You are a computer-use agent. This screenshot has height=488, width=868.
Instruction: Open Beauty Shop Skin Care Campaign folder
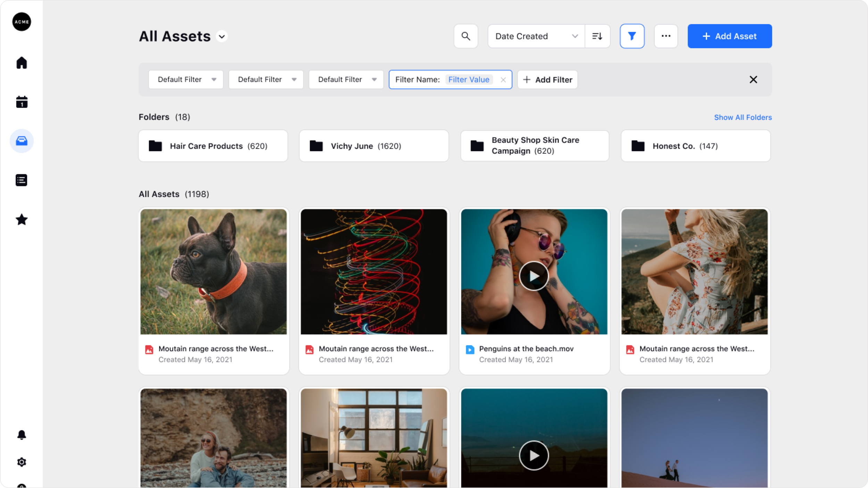point(535,146)
